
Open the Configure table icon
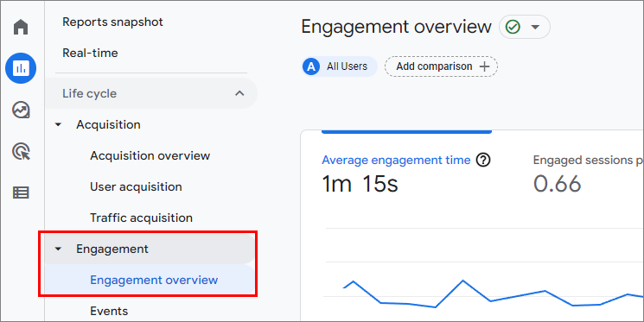[x=21, y=193]
